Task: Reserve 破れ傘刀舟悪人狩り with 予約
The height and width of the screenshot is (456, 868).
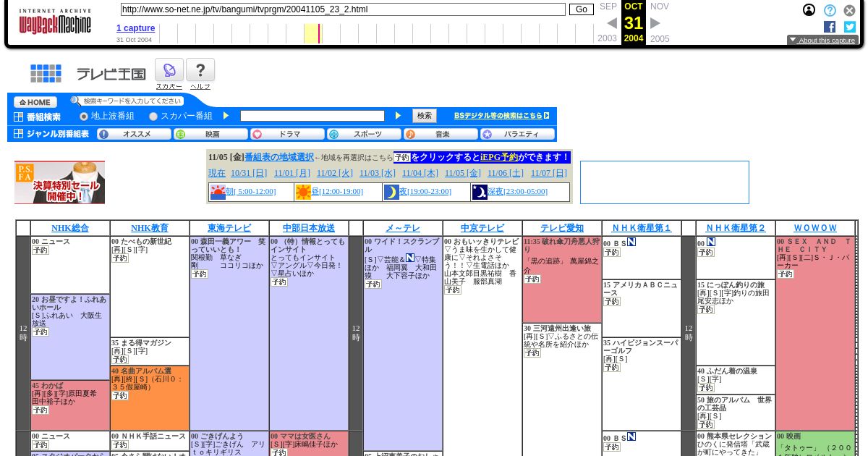Action: tap(532, 279)
